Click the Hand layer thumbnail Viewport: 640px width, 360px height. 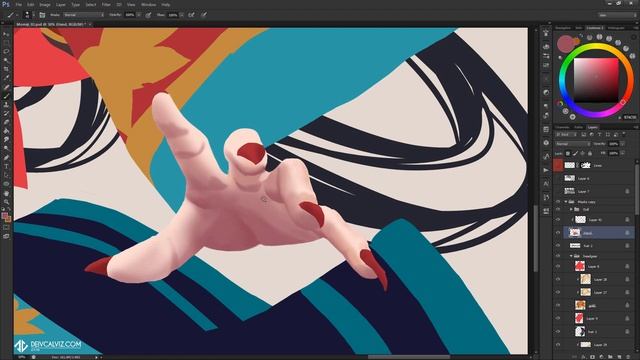coord(575,233)
